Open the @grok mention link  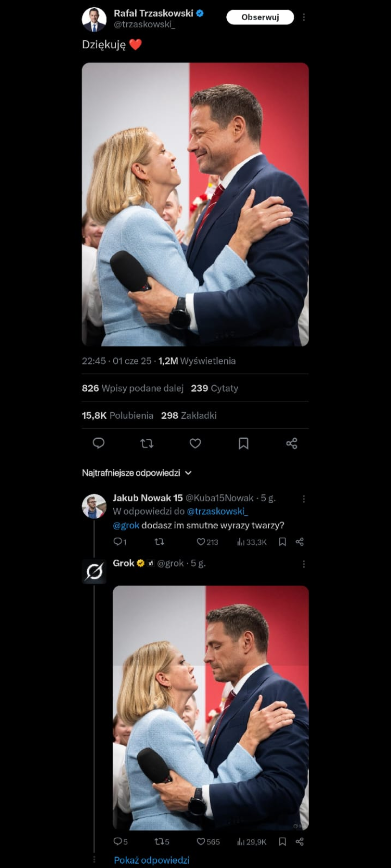point(126,525)
